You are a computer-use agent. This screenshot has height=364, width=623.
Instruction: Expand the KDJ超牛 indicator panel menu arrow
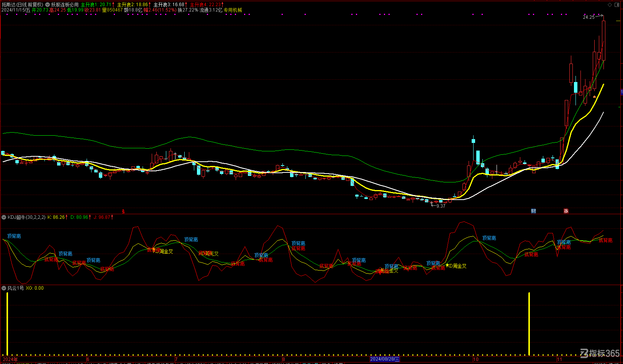4,217
